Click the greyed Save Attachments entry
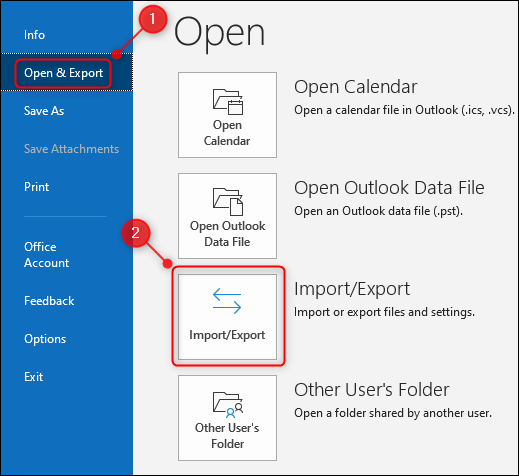Viewport: 519px width, 476px height. click(x=71, y=149)
